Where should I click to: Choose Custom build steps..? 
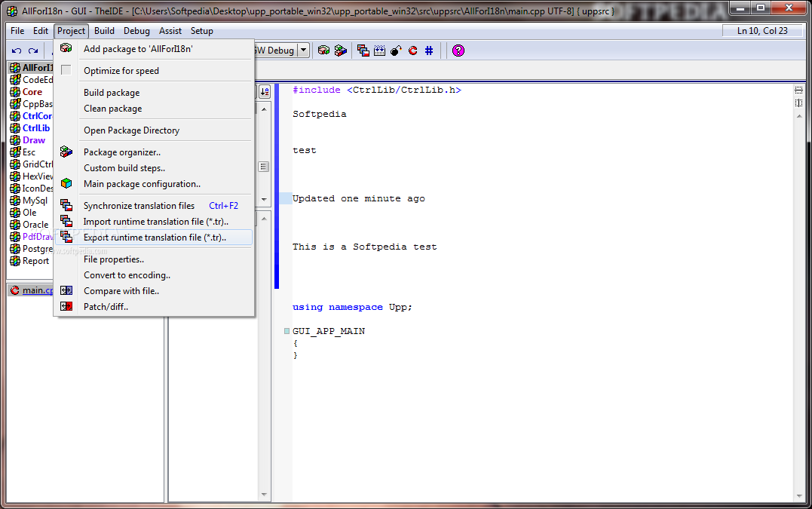154,167
